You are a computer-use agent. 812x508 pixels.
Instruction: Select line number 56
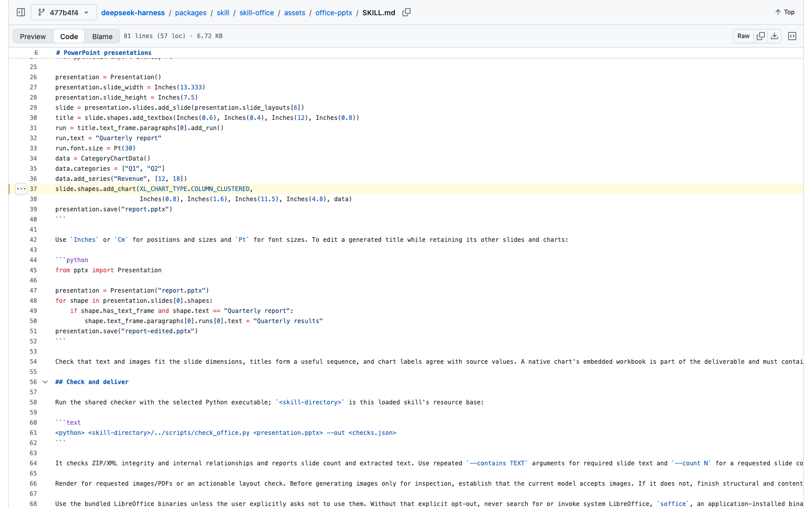point(33,382)
